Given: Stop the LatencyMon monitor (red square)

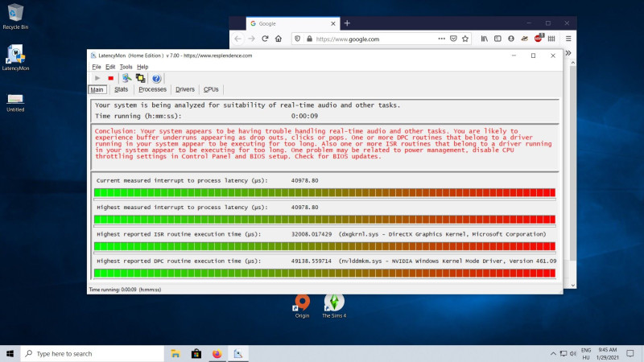Looking at the screenshot, I should click(110, 78).
